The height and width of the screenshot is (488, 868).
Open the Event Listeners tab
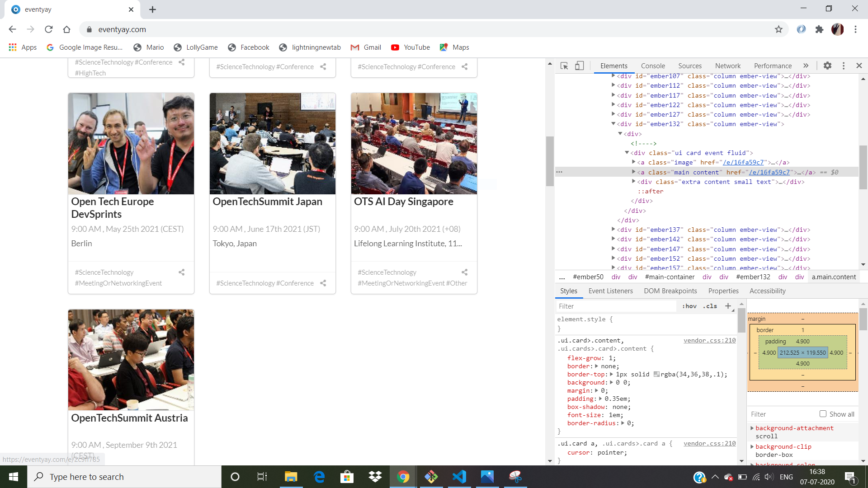point(610,291)
